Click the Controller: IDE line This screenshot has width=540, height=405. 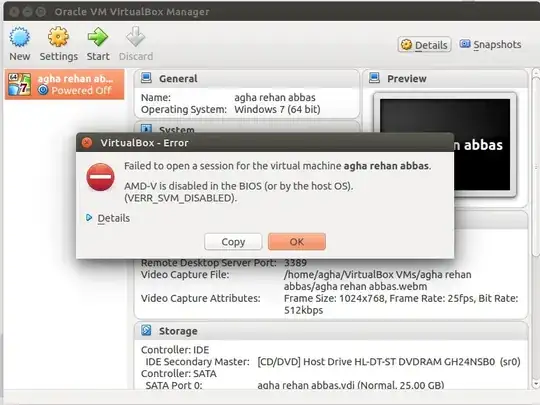pyautogui.click(x=175, y=350)
